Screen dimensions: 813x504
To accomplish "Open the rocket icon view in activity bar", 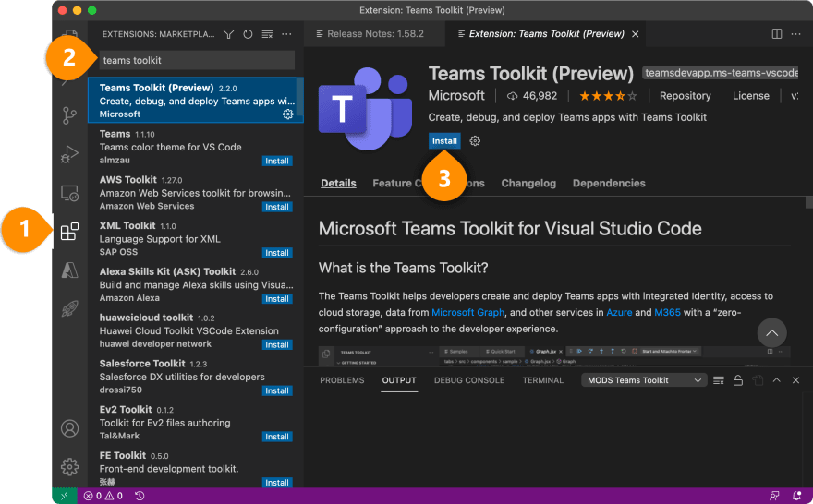I will 69,308.
